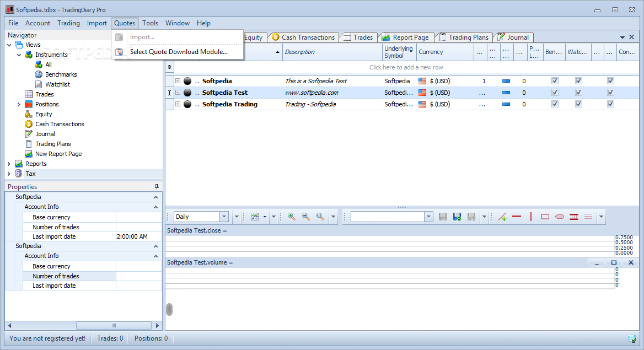Viewport: 644px width, 350px height.
Task: Click the zoom out magnifier icon
Action: (306, 217)
